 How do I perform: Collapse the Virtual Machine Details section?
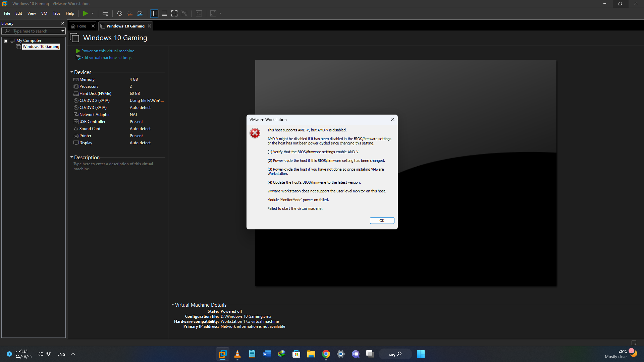(173, 305)
